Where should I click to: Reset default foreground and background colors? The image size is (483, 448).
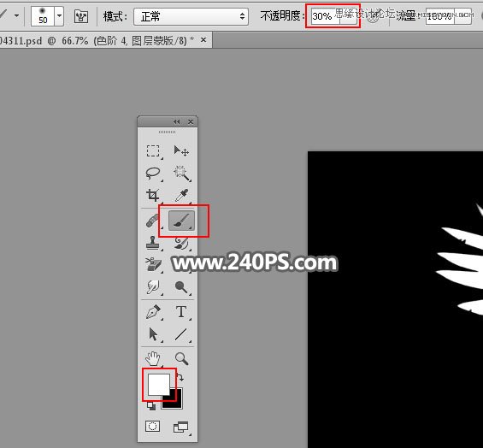coord(151,406)
